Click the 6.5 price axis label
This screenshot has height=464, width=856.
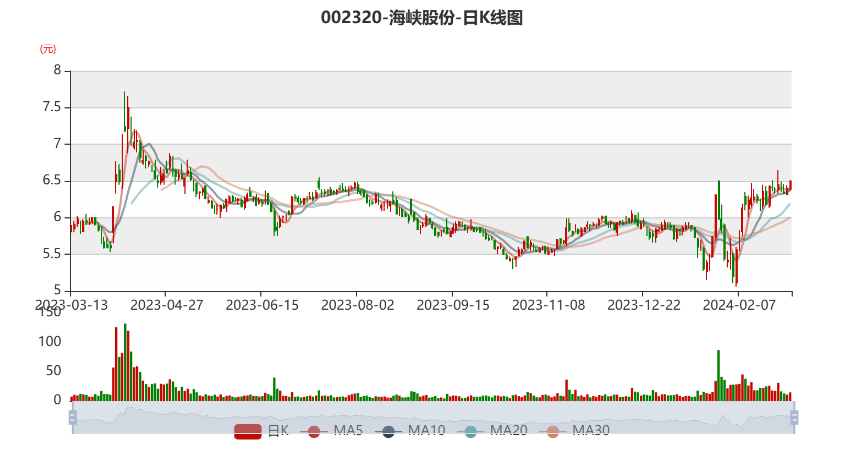pyautogui.click(x=52, y=181)
